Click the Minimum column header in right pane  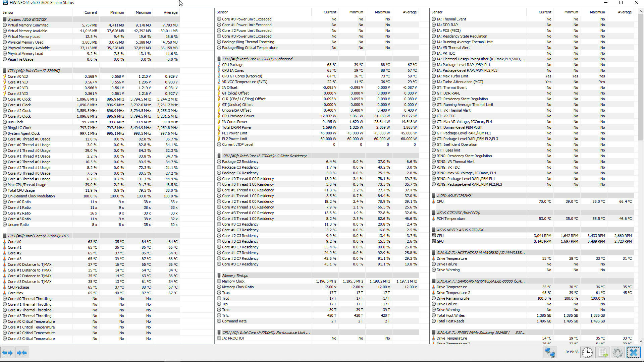567,12
